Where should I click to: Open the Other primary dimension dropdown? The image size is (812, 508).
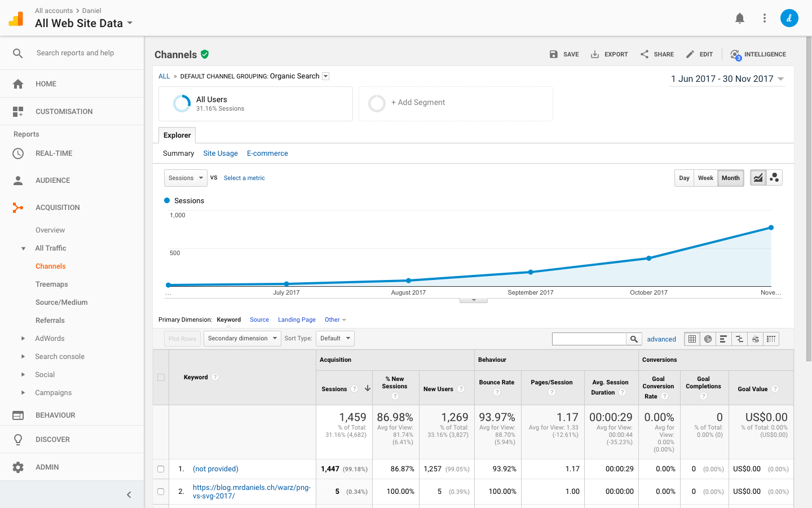pyautogui.click(x=335, y=319)
